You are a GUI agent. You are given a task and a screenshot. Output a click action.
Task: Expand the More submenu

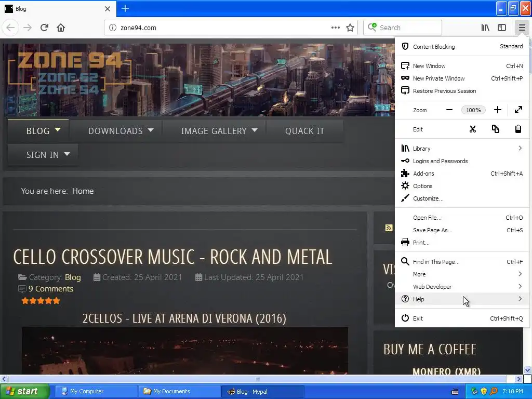[462, 274]
